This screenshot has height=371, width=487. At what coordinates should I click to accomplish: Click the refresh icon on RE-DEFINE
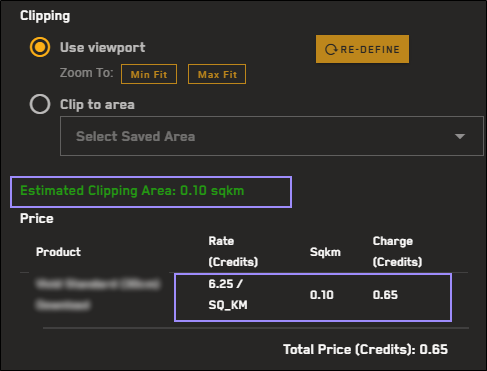click(x=331, y=49)
